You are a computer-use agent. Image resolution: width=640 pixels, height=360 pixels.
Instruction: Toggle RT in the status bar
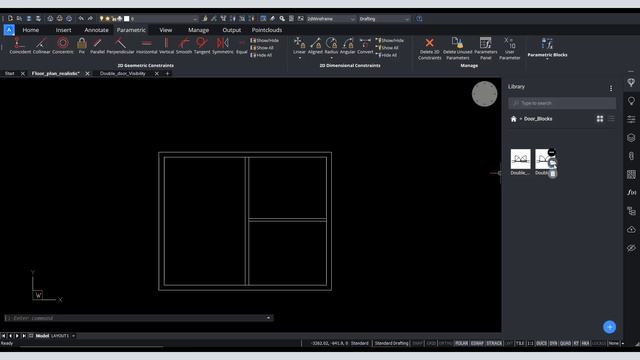pyautogui.click(x=576, y=343)
